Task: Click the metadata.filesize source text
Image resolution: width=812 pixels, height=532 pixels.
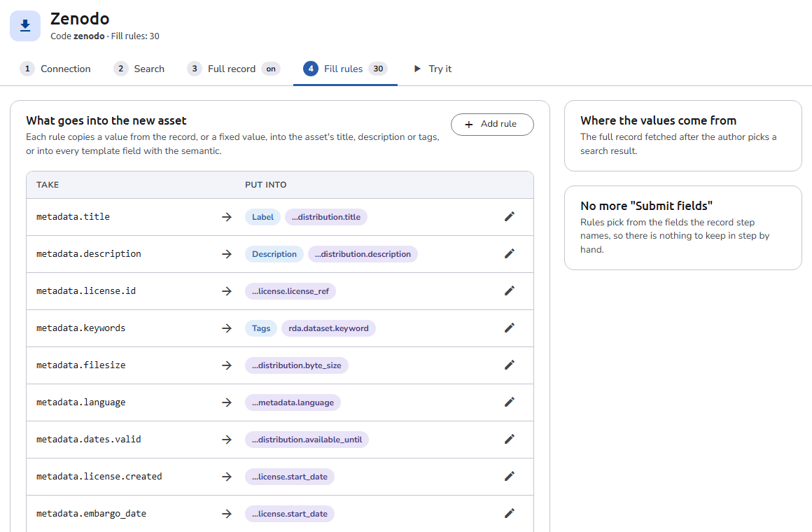Action: (x=80, y=365)
